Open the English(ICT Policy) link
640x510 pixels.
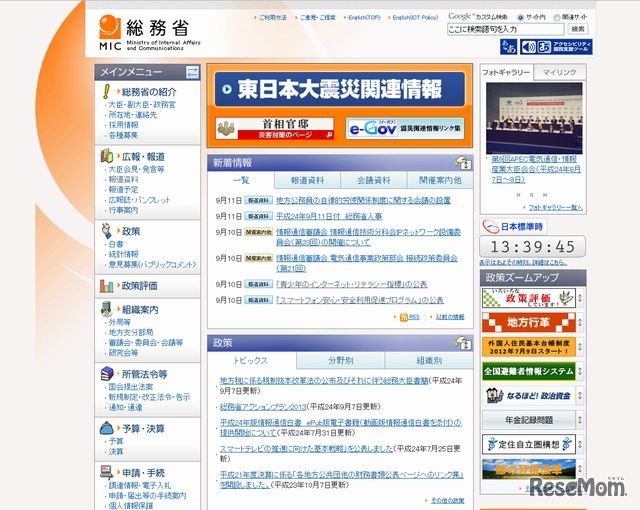point(415,18)
